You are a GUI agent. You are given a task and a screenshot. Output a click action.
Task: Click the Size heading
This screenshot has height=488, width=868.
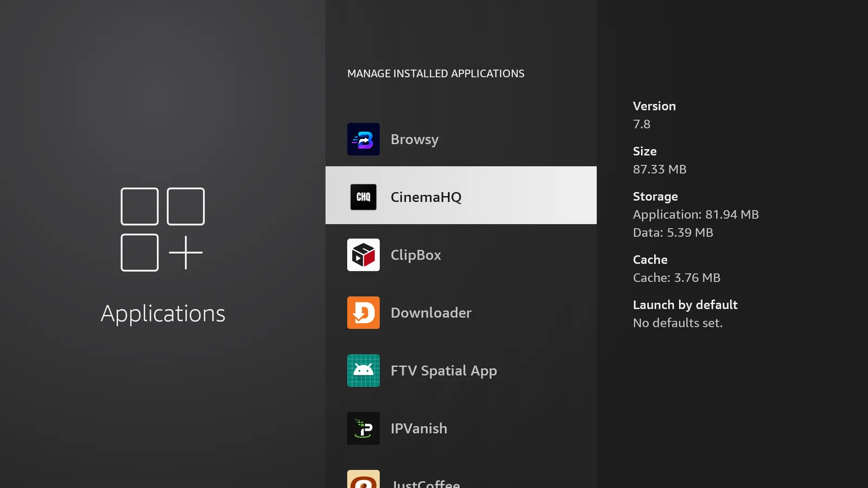pos(644,151)
